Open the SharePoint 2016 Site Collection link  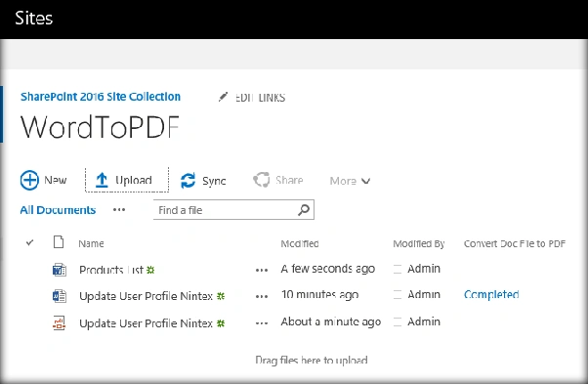pyautogui.click(x=101, y=97)
